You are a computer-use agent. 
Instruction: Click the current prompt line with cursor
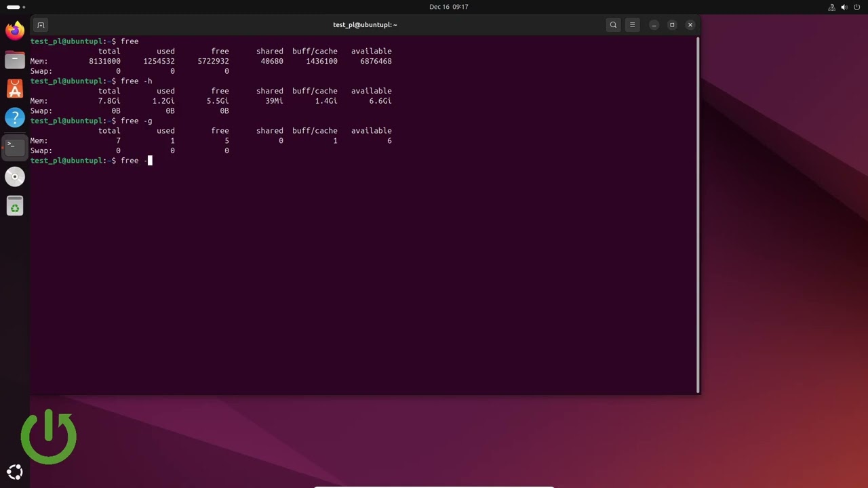pyautogui.click(x=92, y=161)
